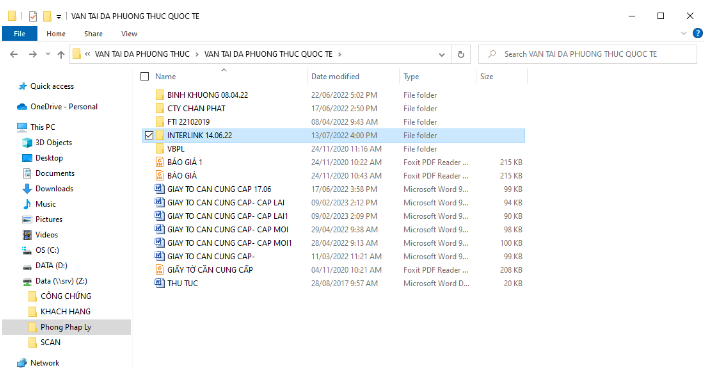Switch to the View ribbon tab

(x=129, y=34)
